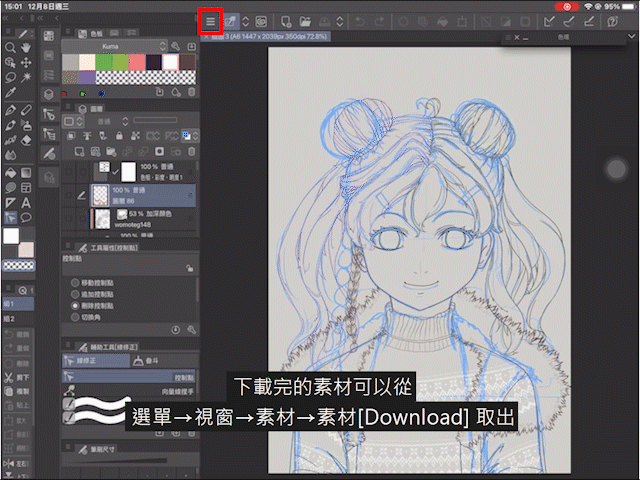
Task: Toggle Lock layer padlock icon
Action: (x=119, y=136)
